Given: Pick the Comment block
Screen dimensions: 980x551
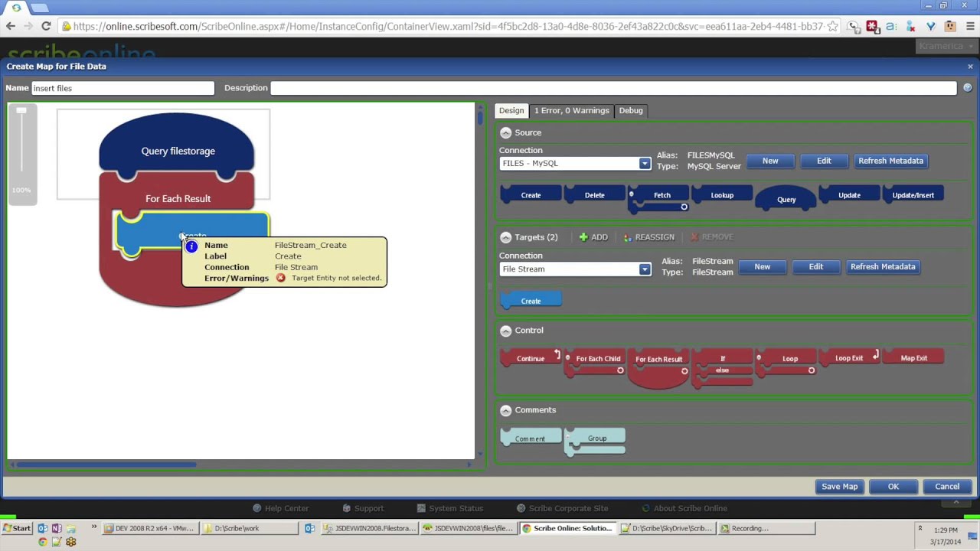Looking at the screenshot, I should coord(531,439).
